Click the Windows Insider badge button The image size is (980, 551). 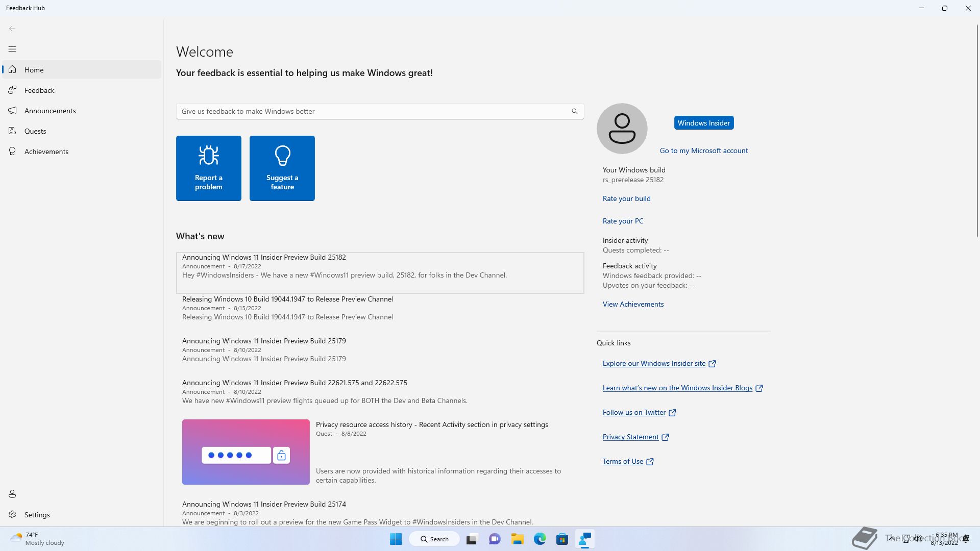[x=704, y=123]
